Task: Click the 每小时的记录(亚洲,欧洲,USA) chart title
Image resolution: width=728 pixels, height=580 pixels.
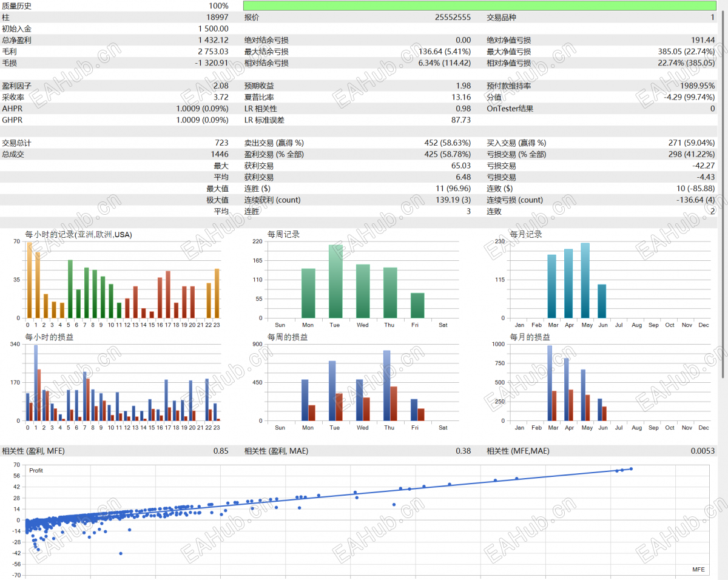Action: pyautogui.click(x=78, y=235)
